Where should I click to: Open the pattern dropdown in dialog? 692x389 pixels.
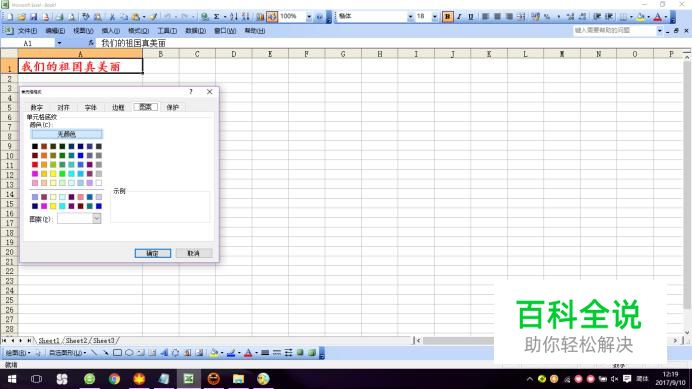coord(97,219)
